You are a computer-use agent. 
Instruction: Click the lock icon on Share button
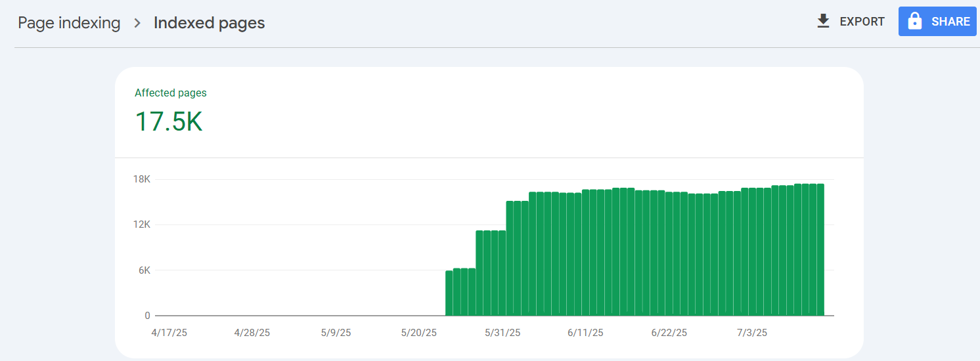coord(914,22)
